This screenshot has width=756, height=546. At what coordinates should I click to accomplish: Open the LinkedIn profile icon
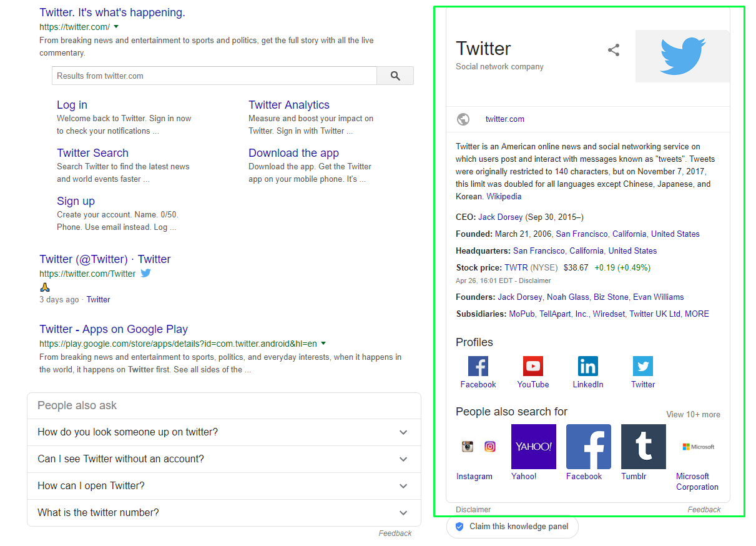click(x=588, y=366)
